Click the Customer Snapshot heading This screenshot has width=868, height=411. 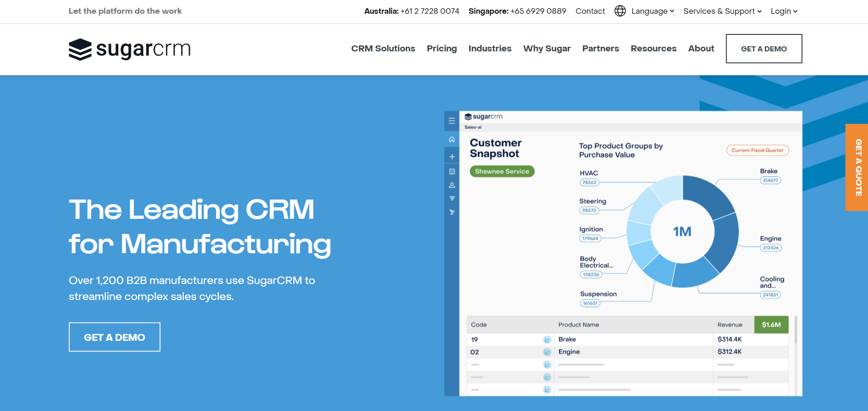tap(496, 148)
